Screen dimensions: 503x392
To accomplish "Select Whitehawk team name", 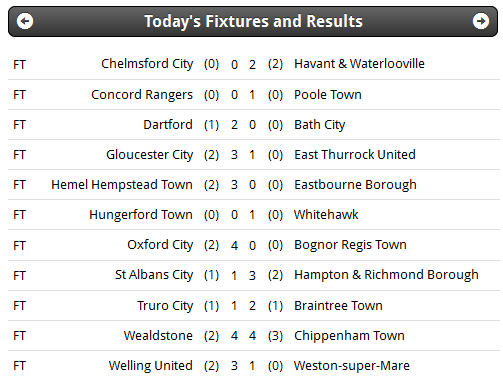I will pyautogui.click(x=326, y=215).
